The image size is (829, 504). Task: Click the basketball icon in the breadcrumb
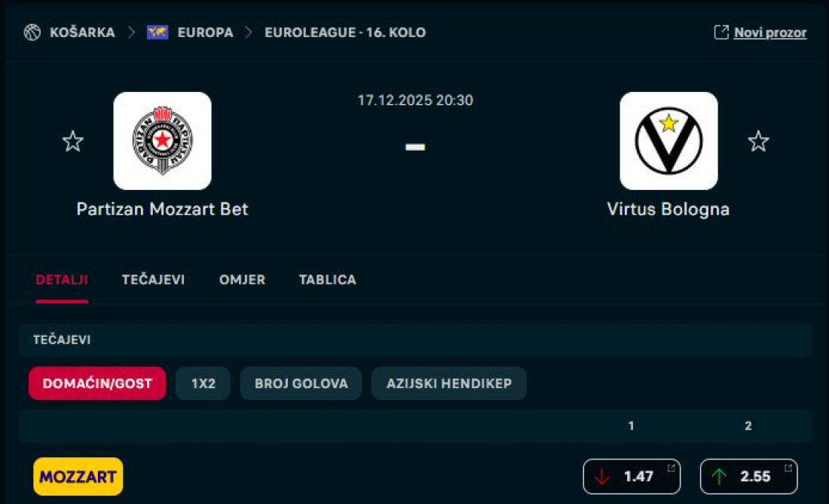(32, 32)
